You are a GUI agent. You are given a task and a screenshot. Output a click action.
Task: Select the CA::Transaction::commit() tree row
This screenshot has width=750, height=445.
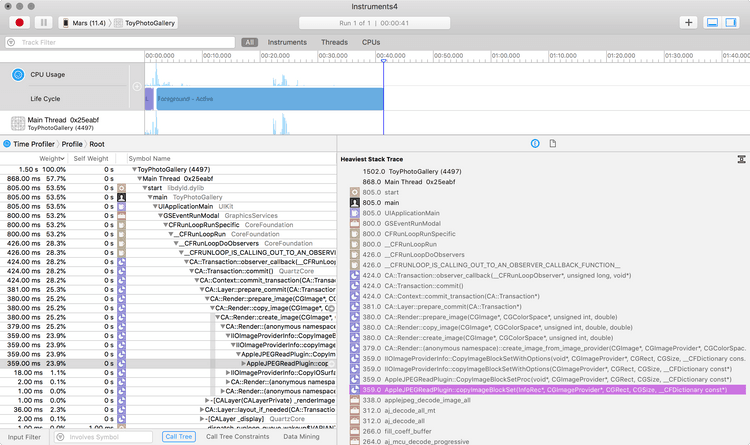click(x=168, y=271)
